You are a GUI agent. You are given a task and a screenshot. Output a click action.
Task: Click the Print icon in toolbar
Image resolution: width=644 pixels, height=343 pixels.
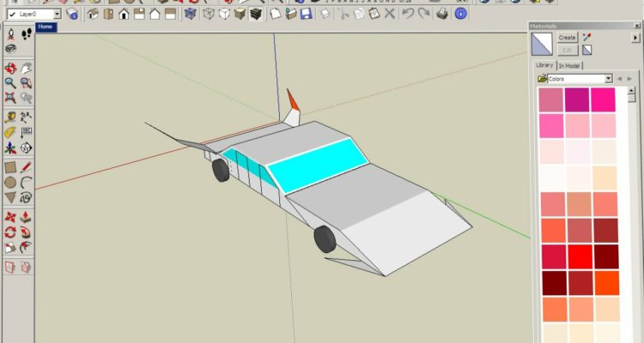[441, 15]
